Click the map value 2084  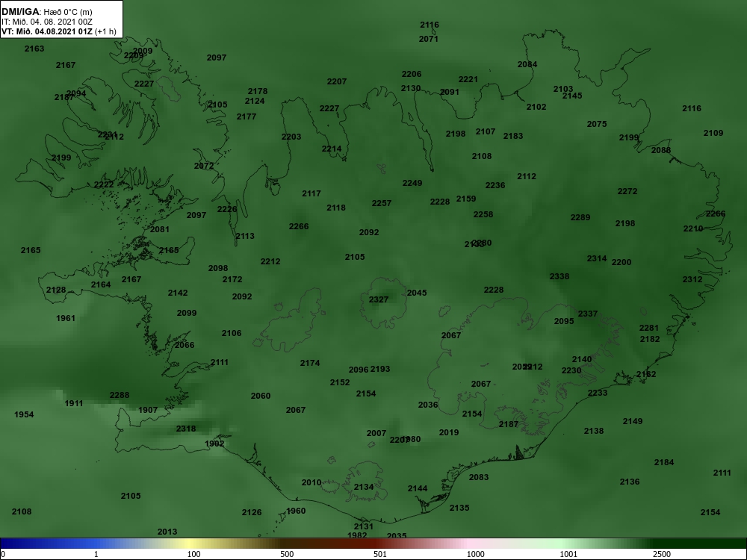pyautogui.click(x=527, y=64)
